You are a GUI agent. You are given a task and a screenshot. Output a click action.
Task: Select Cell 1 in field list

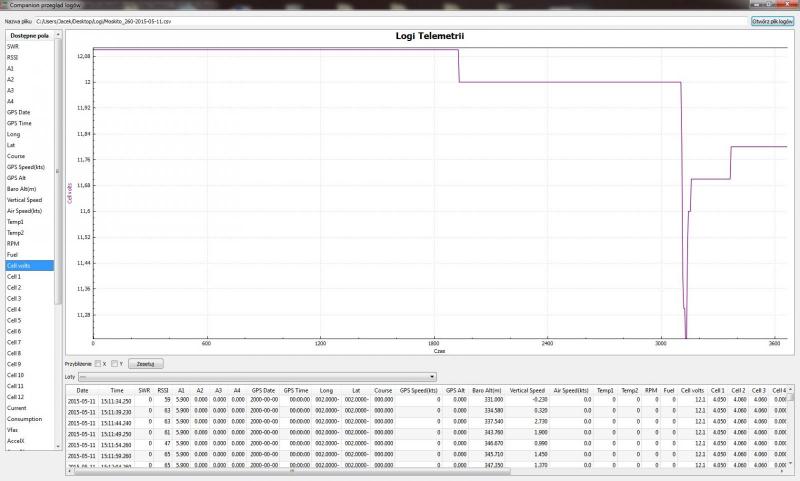coord(13,276)
